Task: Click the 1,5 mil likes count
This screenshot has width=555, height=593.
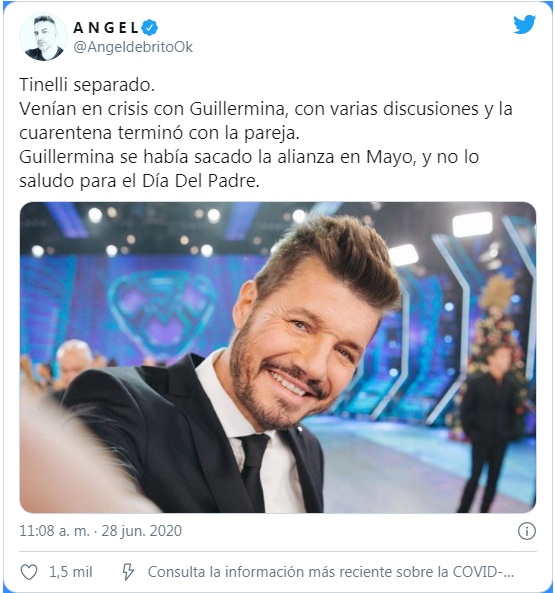Action: 71,572
